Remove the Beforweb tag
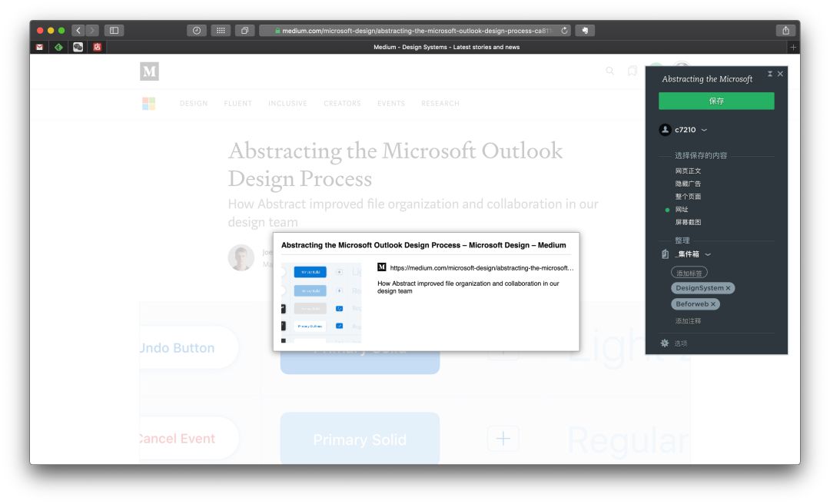 [713, 304]
